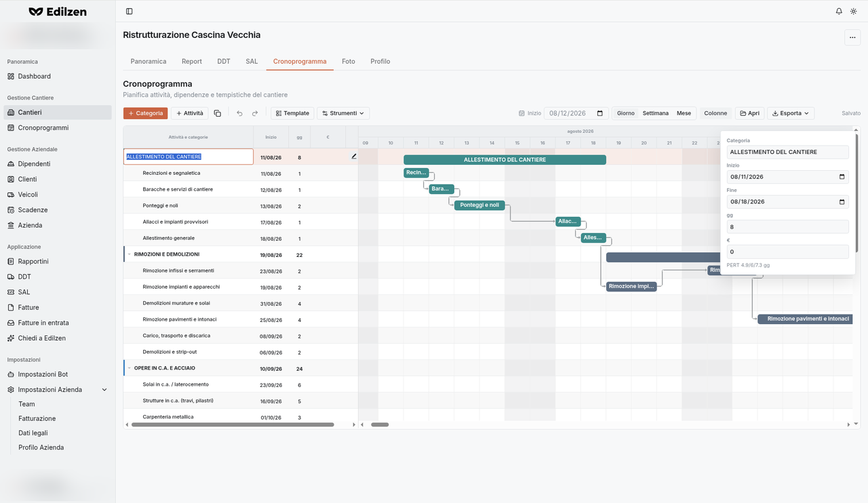Image resolution: width=868 pixels, height=503 pixels.
Task: Collapse the RIMOZIONI E DEMOLIZIONI category
Action: click(130, 254)
